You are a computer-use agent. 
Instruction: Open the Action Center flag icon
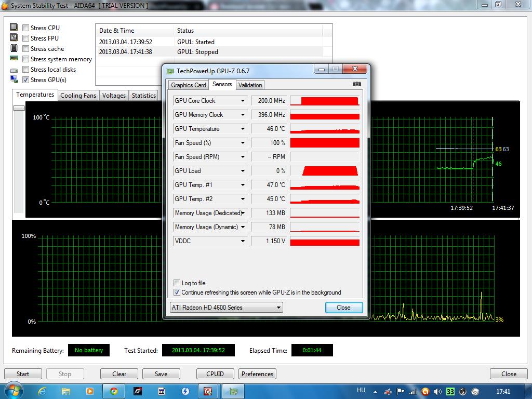[x=401, y=392]
